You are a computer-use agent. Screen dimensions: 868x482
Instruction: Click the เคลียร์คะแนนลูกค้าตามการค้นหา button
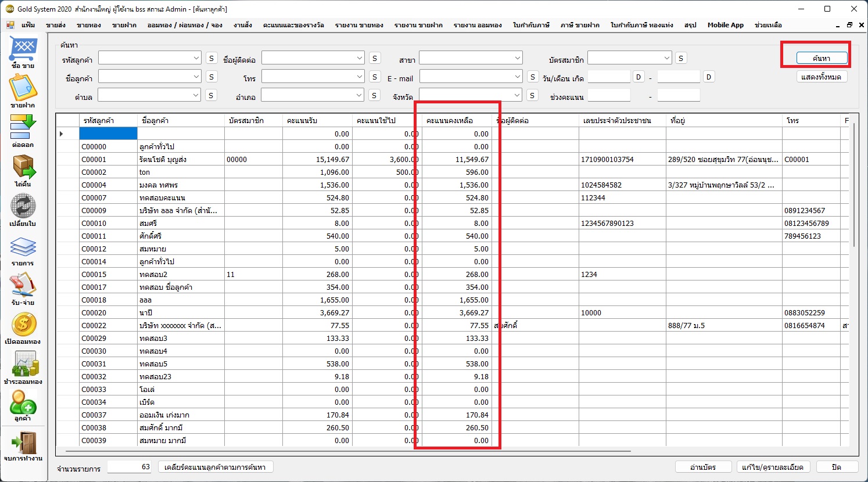pyautogui.click(x=215, y=467)
